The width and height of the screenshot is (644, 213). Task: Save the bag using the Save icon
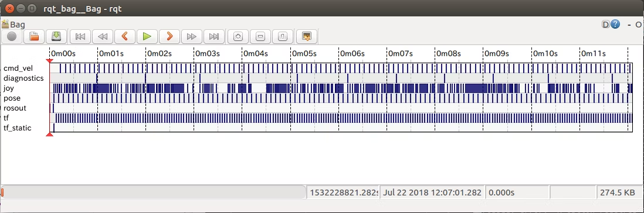56,36
